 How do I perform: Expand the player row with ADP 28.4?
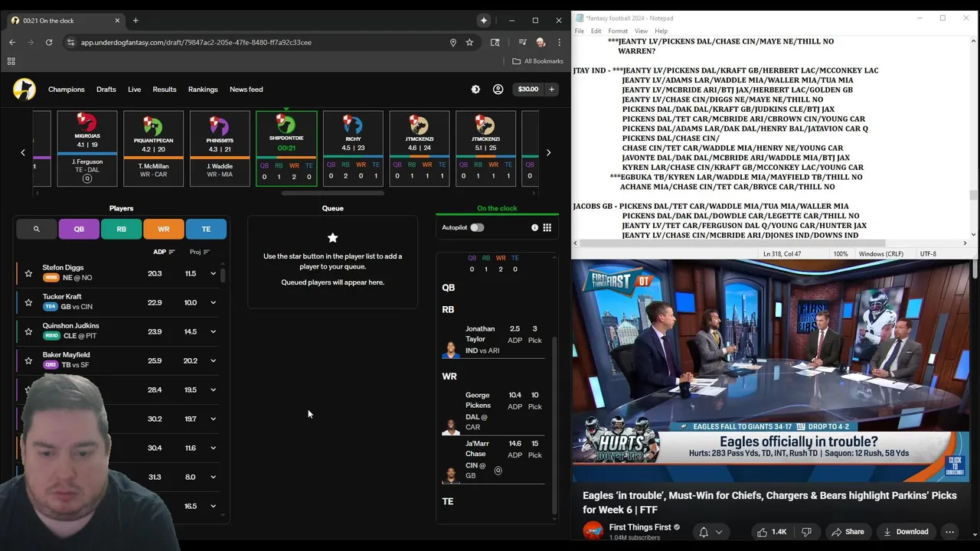click(x=213, y=390)
